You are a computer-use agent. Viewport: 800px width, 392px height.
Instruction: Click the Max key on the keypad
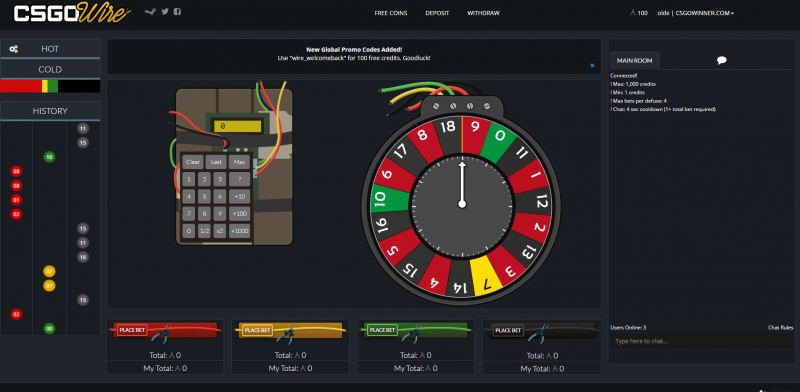(x=239, y=162)
